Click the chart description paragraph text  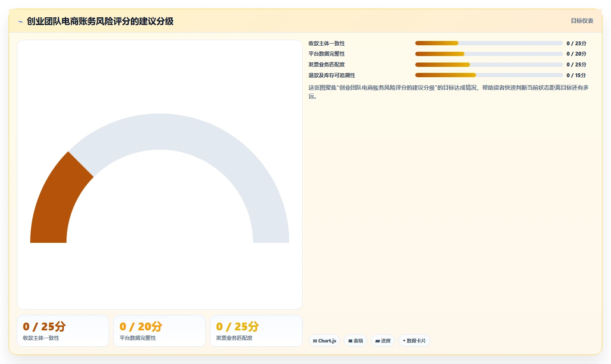click(x=448, y=92)
